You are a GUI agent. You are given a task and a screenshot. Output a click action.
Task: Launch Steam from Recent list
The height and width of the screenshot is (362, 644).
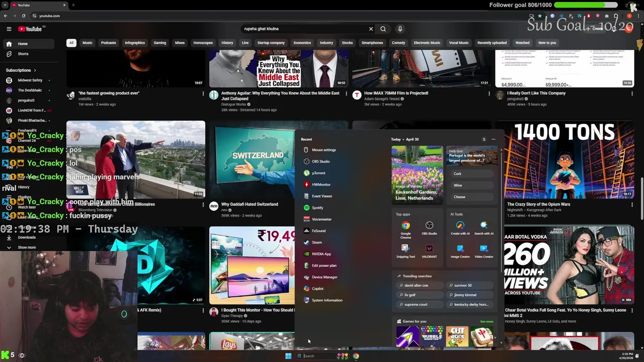(316, 242)
